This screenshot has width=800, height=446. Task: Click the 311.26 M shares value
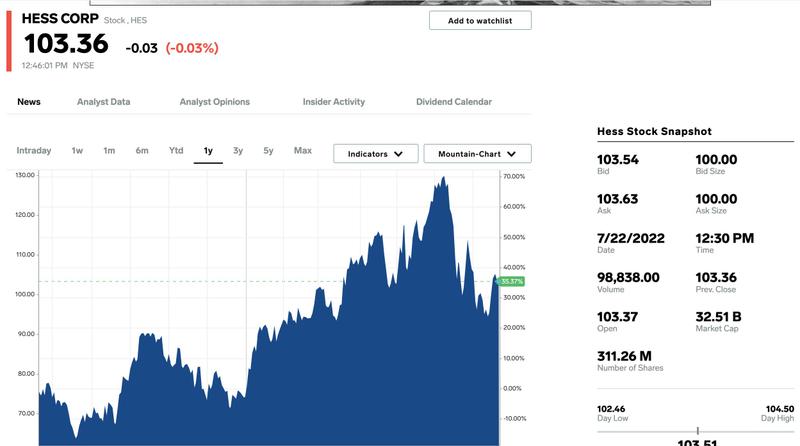[x=624, y=356]
